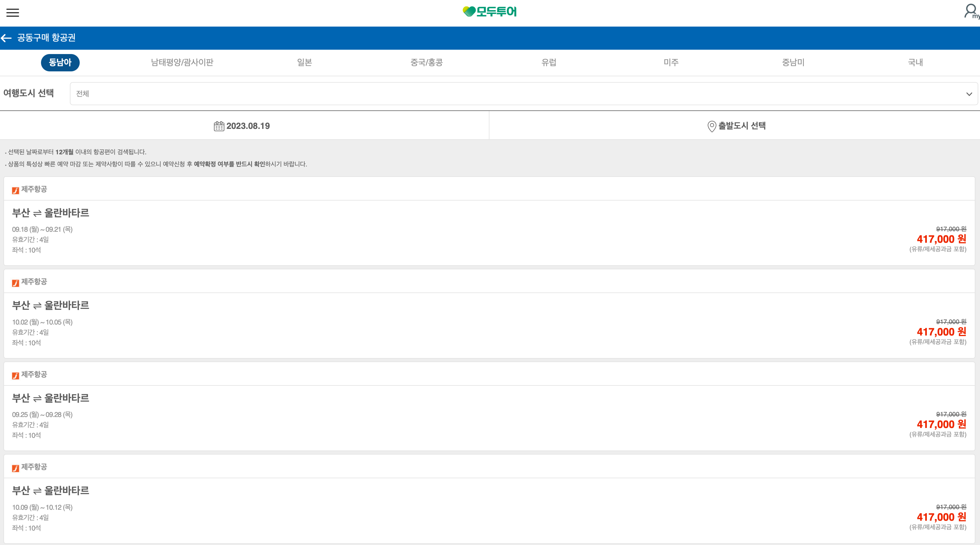Open the date picker showing 2023.08.19

point(244,126)
